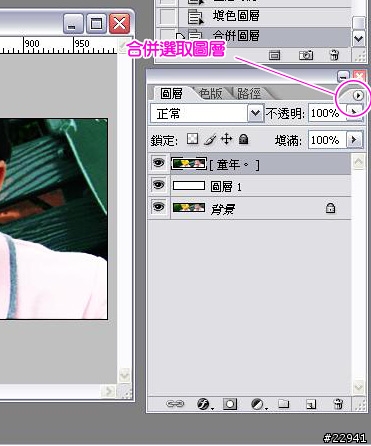Image resolution: width=371 pixels, height=446 pixels.
Task: Close the document window
Action: 119,23
